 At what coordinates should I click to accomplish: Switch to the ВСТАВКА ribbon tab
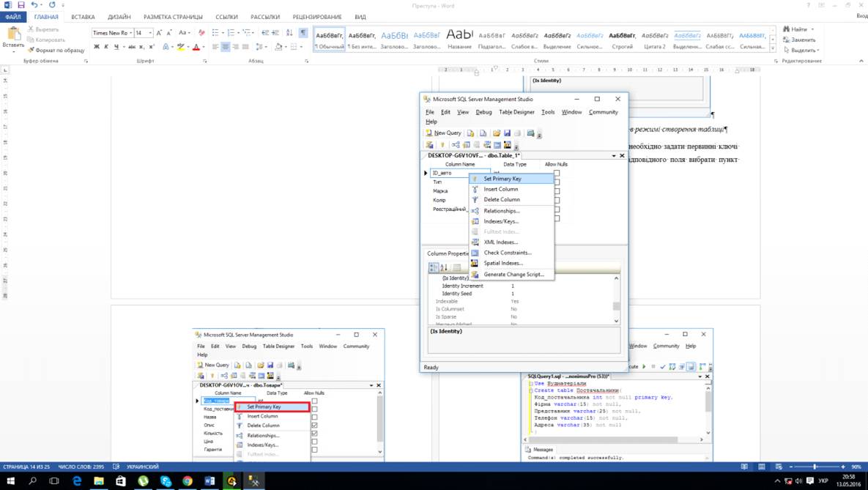(x=83, y=17)
